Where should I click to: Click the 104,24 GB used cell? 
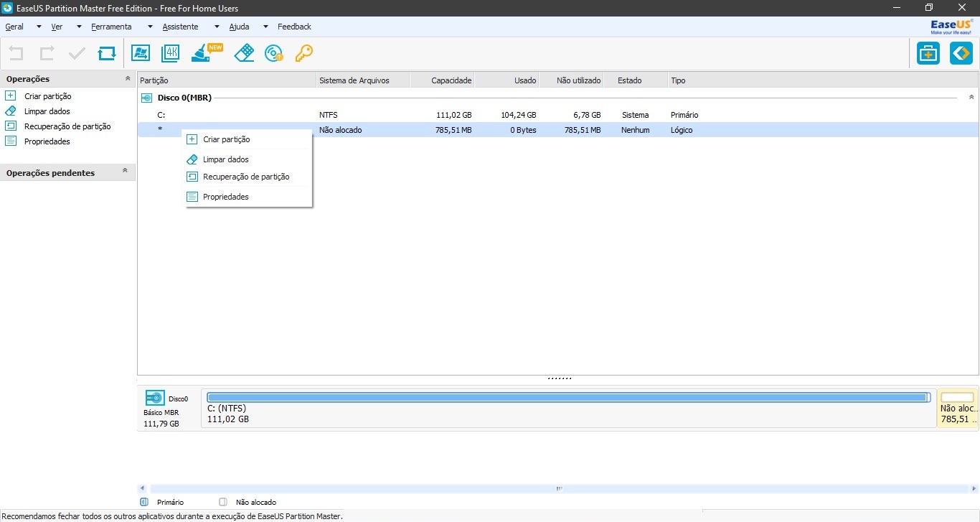click(x=518, y=115)
